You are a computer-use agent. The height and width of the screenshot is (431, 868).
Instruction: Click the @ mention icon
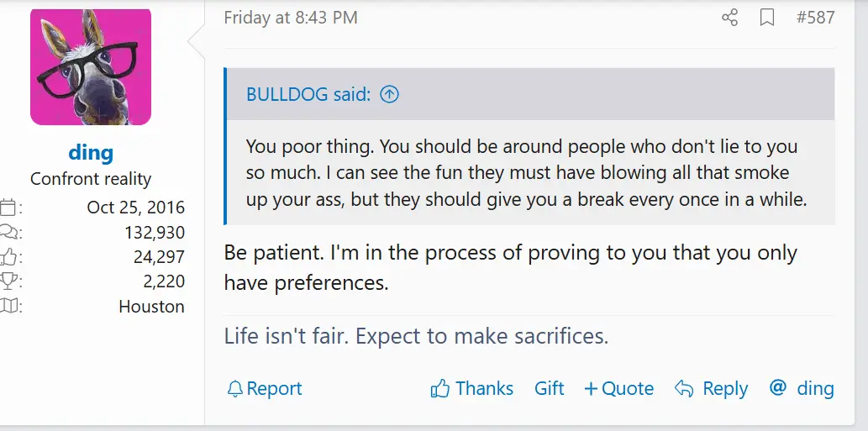point(778,388)
